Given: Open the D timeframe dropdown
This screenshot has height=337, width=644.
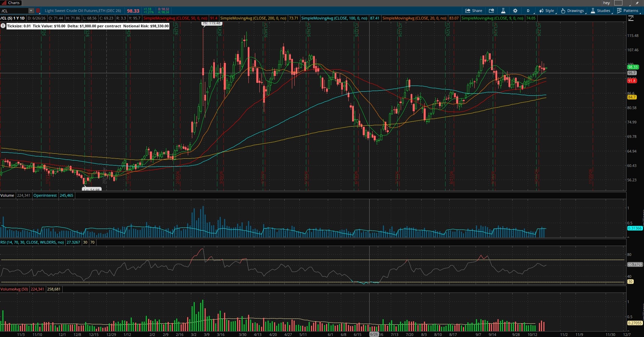Looking at the screenshot, I should pyautogui.click(x=528, y=11).
